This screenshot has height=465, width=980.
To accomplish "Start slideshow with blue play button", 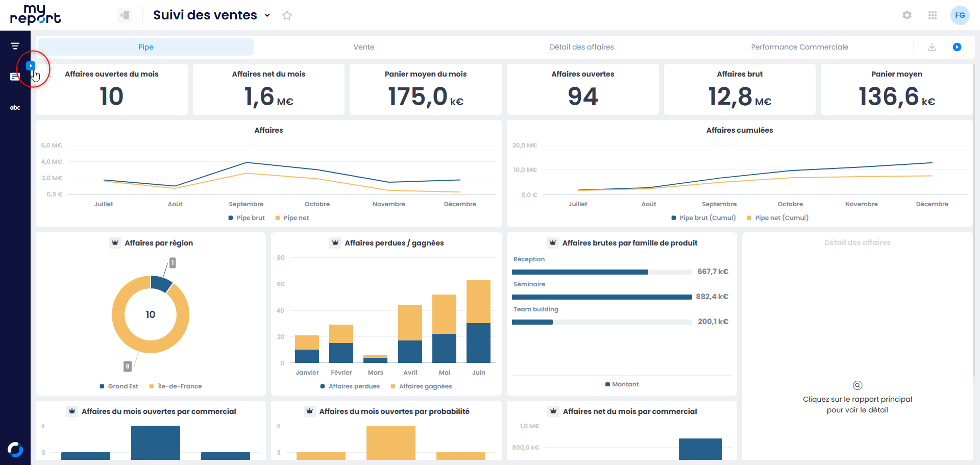I will tap(957, 47).
